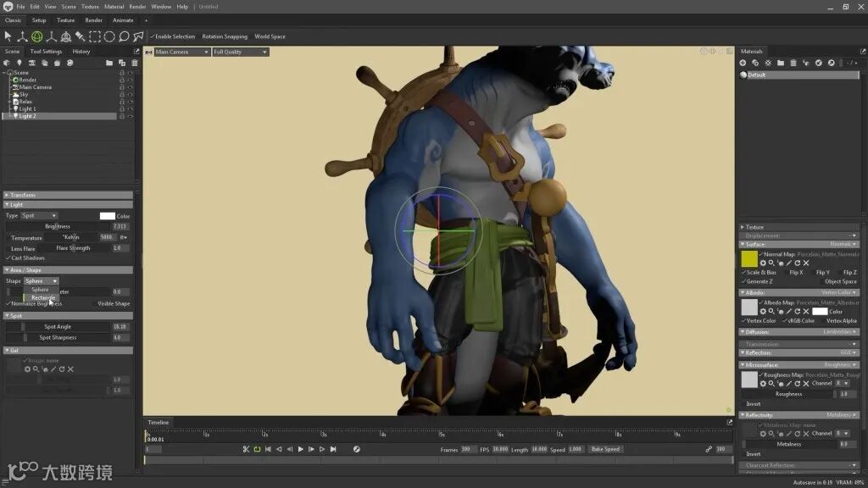Activate the rectangular marquee selection tool

pyautogui.click(x=95, y=36)
